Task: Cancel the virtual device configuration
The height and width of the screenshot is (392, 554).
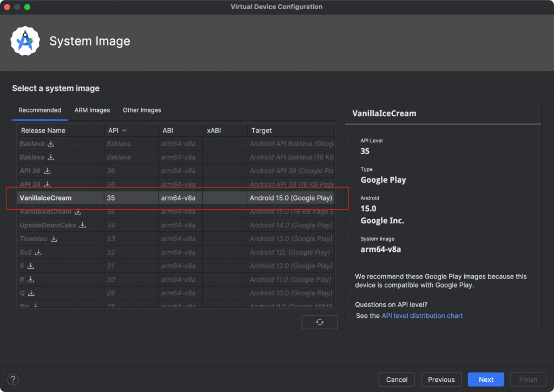Action: pyautogui.click(x=397, y=380)
